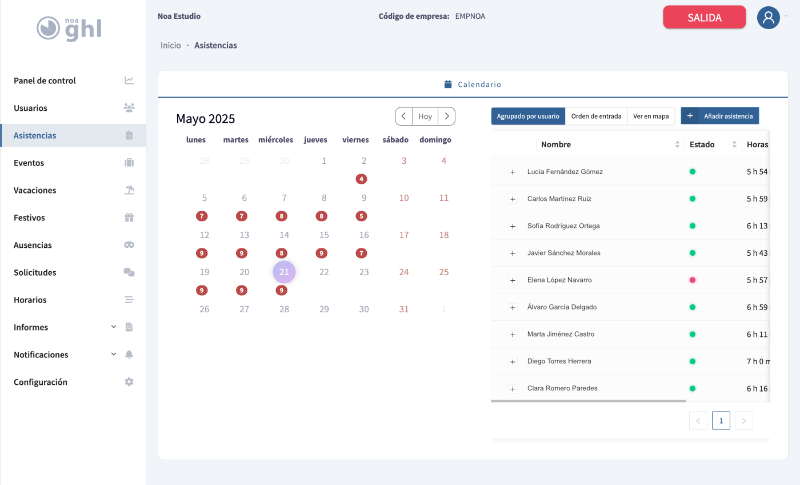This screenshot has height=485, width=800.
Task: Click the Eventos briefcase icon
Action: click(128, 163)
